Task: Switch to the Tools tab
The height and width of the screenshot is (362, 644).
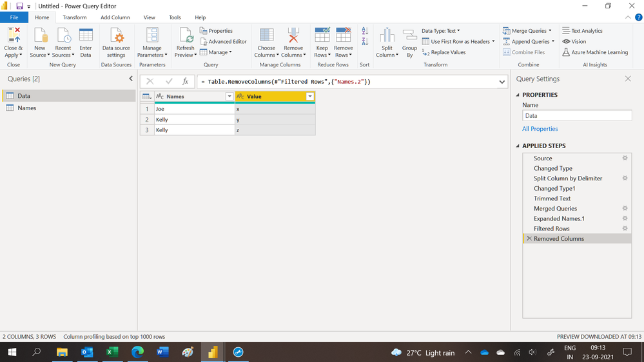Action: coord(175,17)
